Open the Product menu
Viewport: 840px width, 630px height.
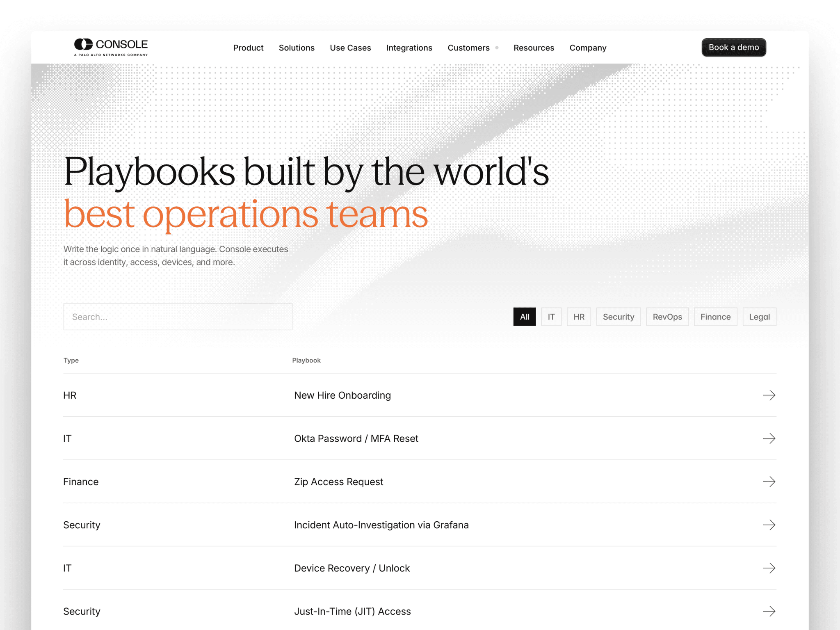tap(248, 48)
